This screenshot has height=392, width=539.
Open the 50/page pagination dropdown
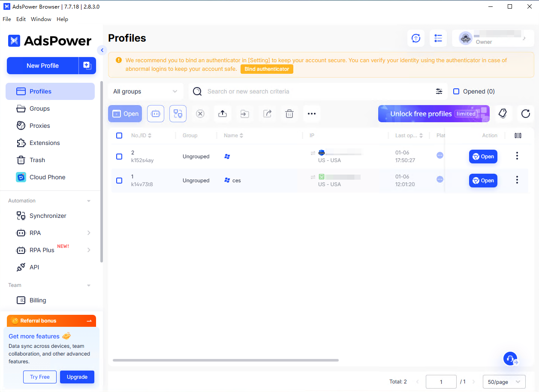coord(504,382)
